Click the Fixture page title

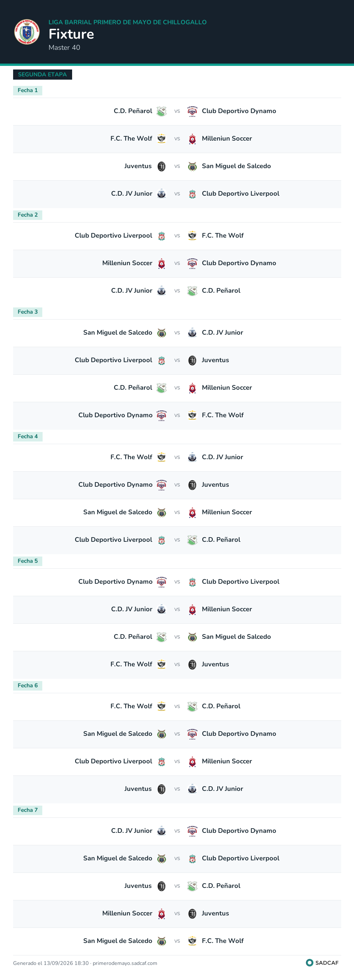(x=71, y=34)
